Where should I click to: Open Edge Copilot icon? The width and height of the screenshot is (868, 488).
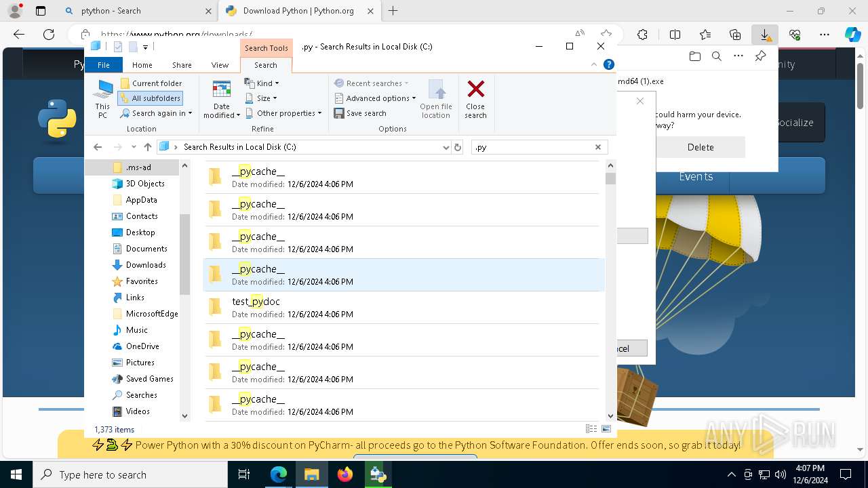tap(852, 35)
